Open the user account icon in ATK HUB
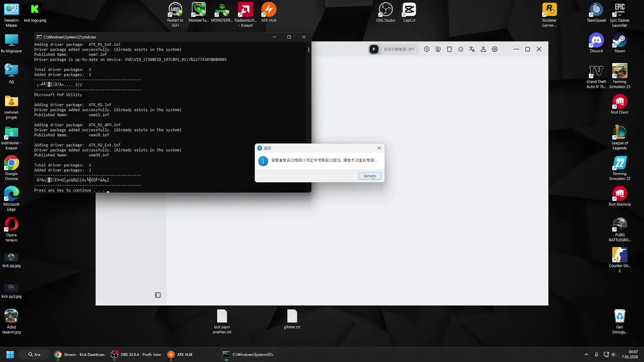 pyautogui.click(x=484, y=49)
